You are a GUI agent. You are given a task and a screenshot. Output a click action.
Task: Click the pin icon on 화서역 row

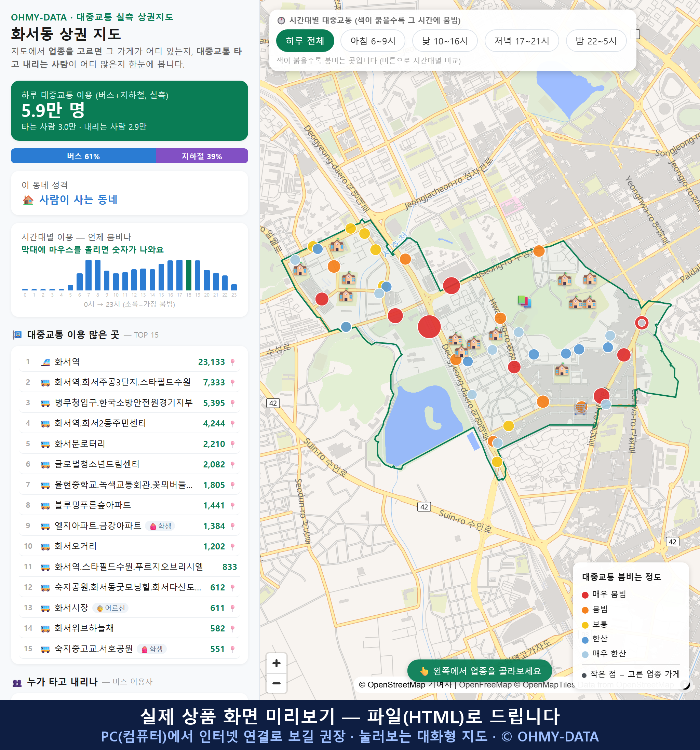coord(232,362)
